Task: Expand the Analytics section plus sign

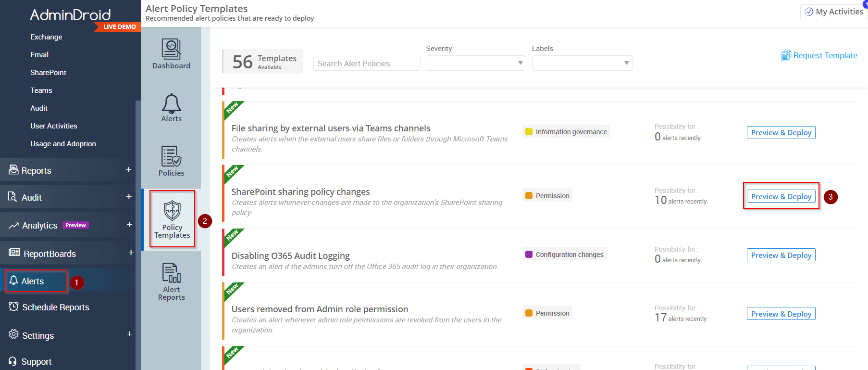Action: tap(129, 224)
